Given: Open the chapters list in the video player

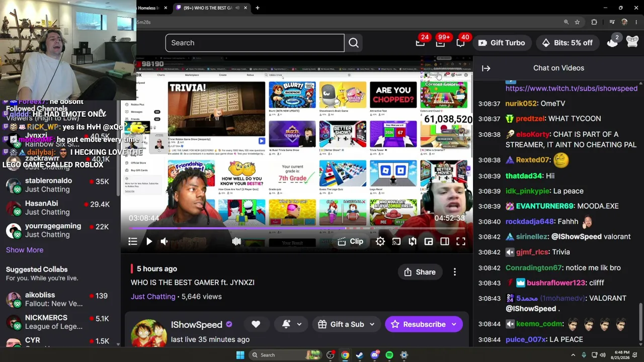Looking at the screenshot, I should (x=133, y=242).
